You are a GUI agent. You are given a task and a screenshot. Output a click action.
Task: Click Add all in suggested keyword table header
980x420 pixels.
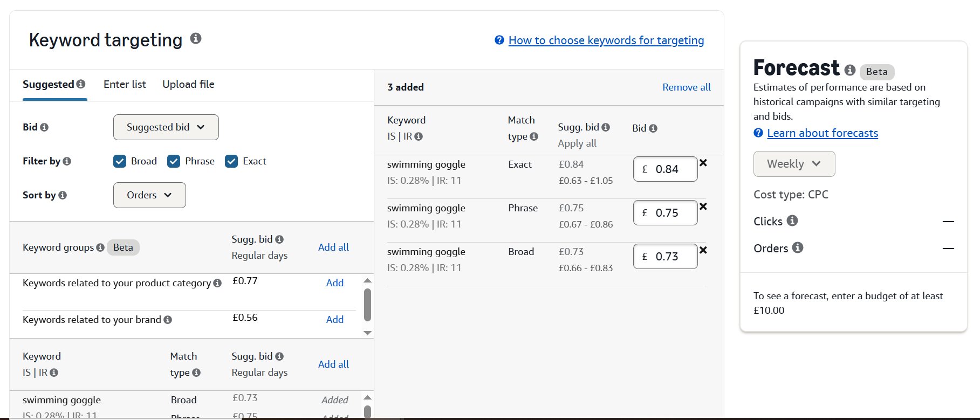[333, 364]
